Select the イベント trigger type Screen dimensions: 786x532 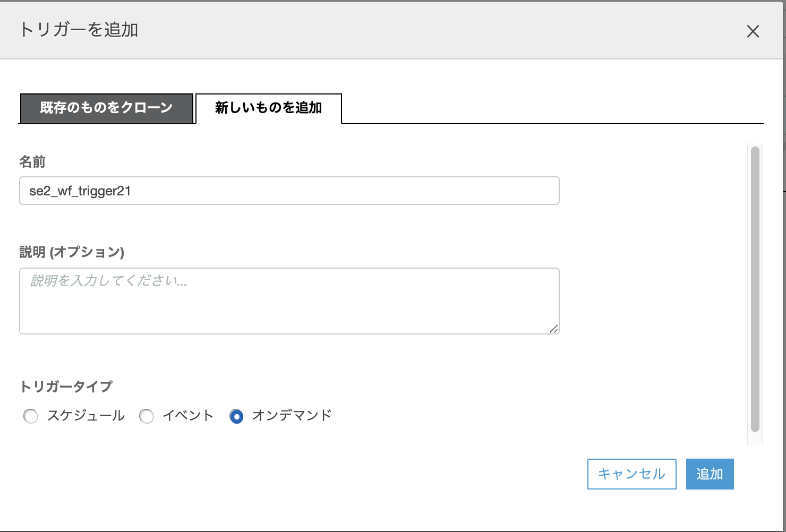click(x=147, y=416)
